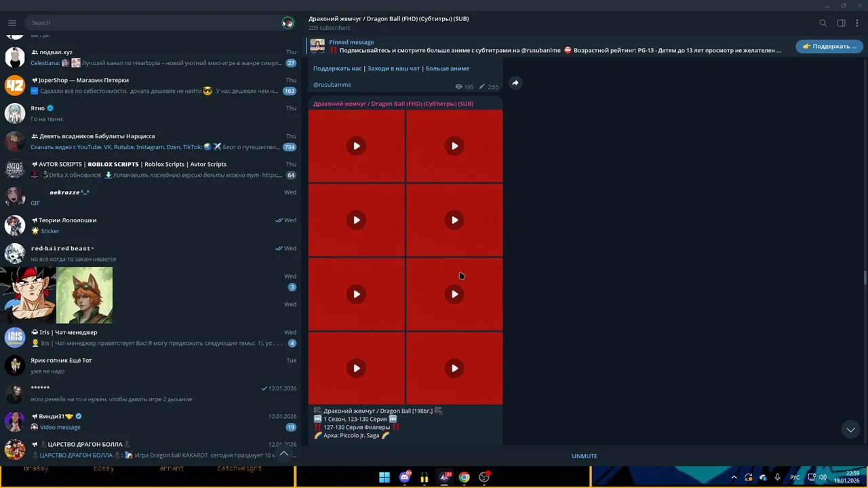
Task: Click unread badge 734 in chat list
Action: [290, 147]
